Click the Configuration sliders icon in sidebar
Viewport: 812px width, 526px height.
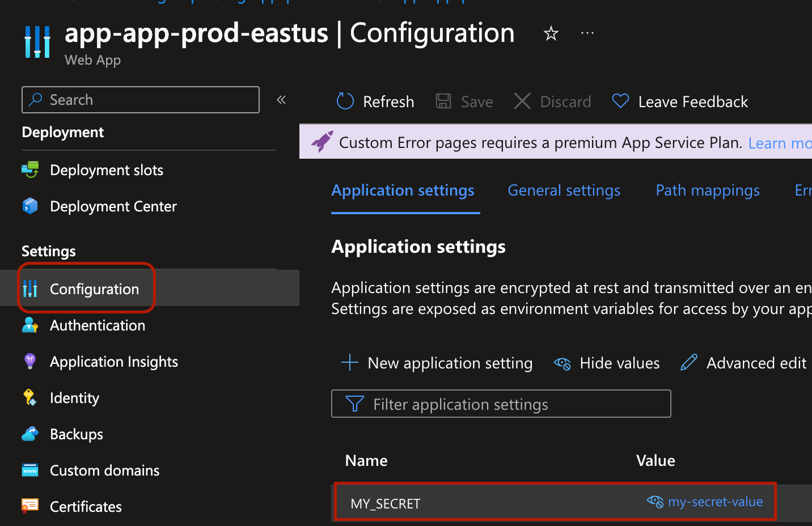click(x=30, y=289)
